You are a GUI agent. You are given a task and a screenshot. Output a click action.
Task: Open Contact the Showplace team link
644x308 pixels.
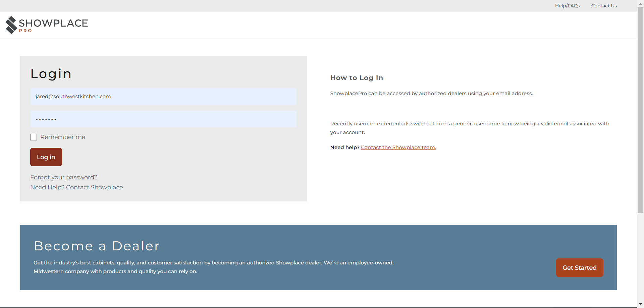pos(398,147)
